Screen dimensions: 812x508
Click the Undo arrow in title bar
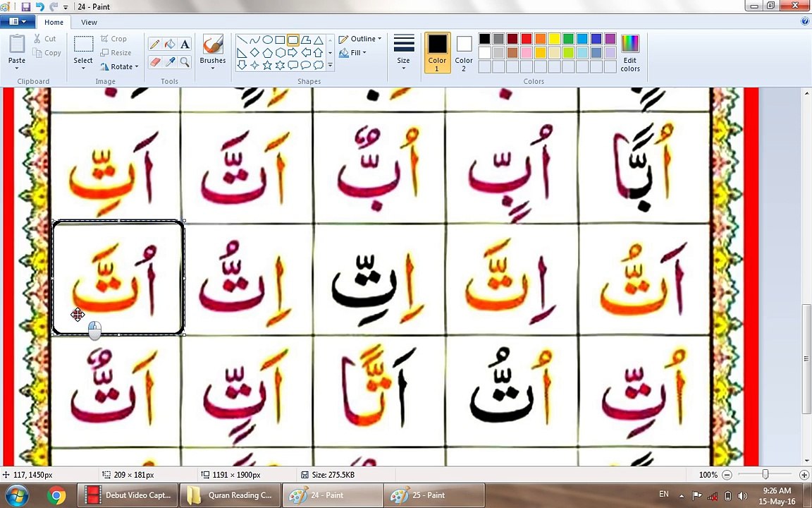tap(40, 7)
